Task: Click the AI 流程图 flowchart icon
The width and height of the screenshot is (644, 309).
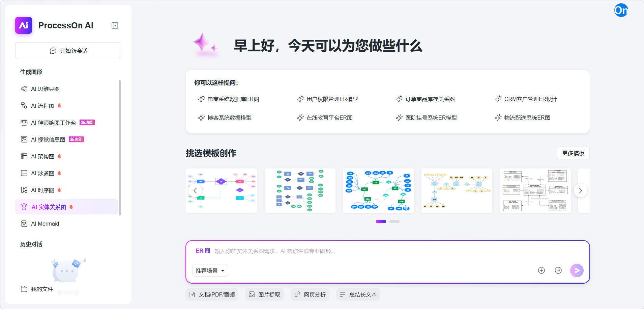Action: (x=24, y=105)
